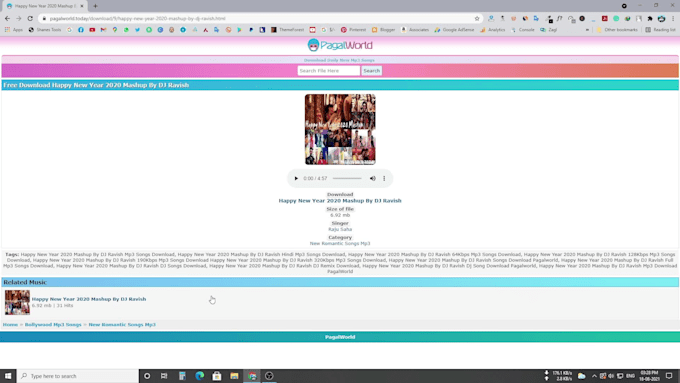View site security lock info

(44, 19)
